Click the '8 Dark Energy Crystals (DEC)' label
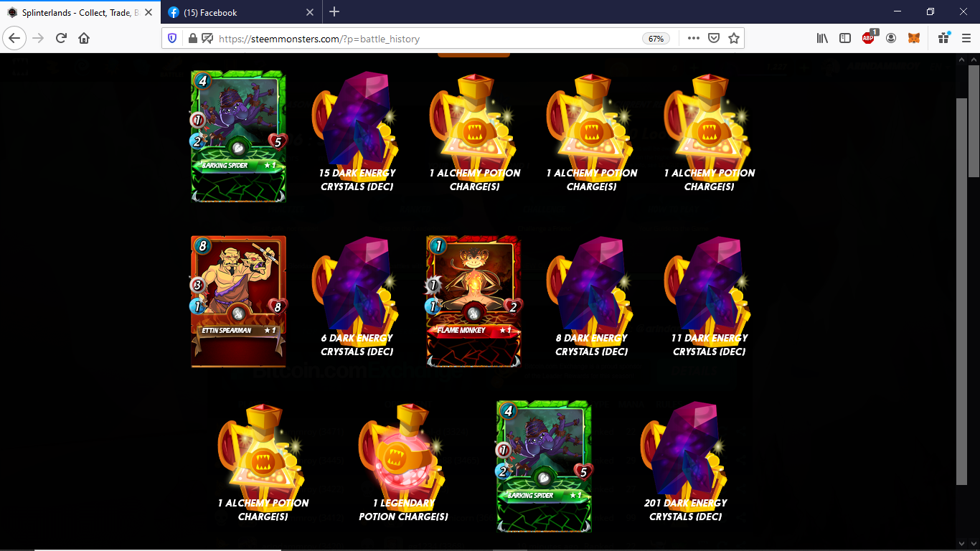 tap(592, 344)
